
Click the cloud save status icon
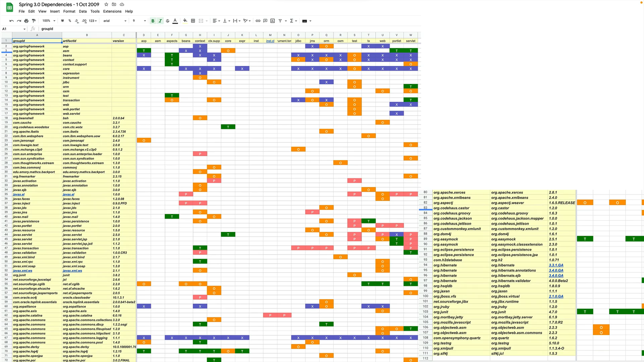point(122,4)
